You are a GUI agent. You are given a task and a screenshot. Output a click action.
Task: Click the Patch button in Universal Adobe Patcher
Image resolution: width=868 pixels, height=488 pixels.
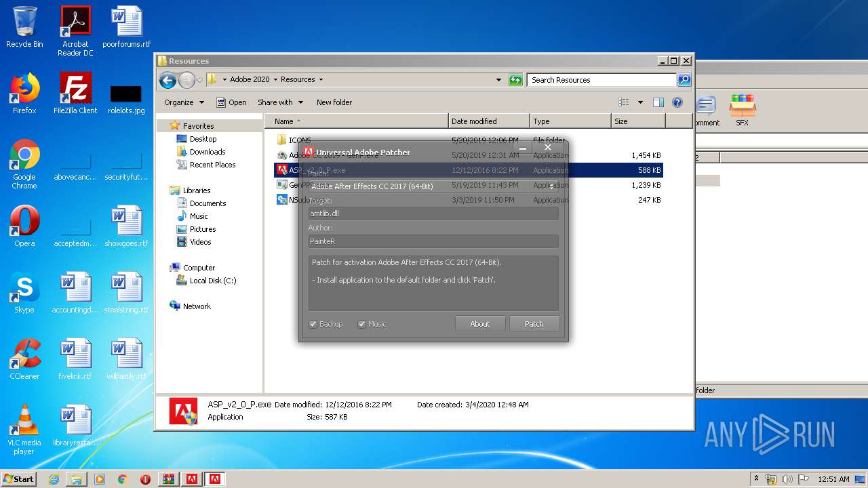coord(534,324)
